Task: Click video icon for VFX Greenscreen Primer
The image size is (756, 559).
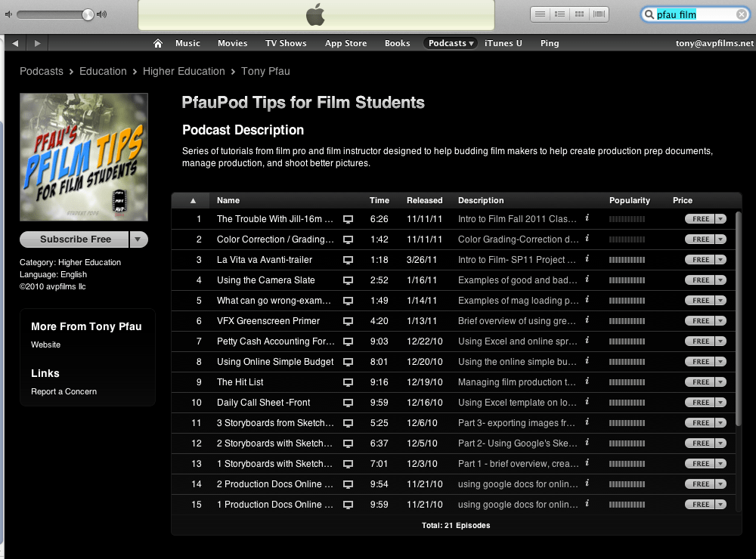Action: 348,321
